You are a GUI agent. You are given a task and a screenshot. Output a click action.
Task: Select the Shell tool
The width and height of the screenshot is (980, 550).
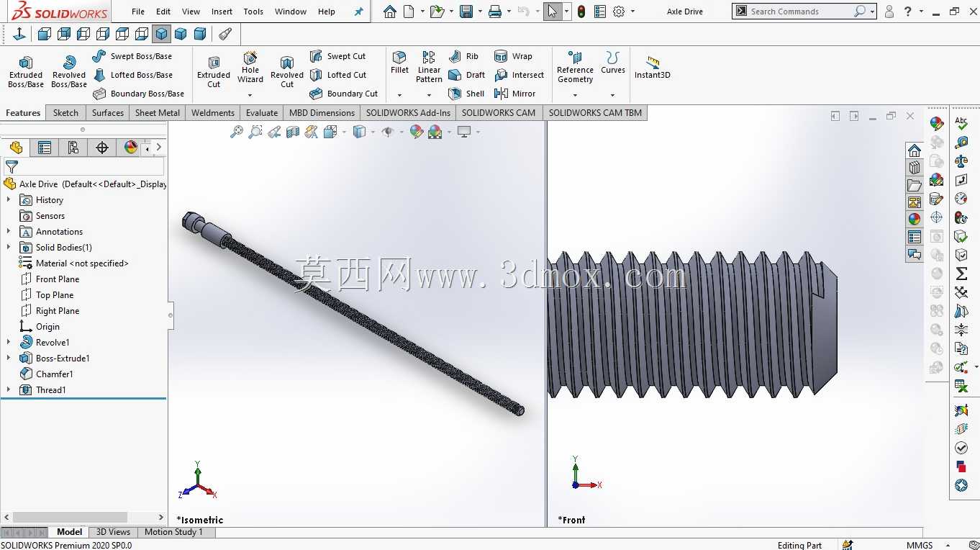(x=466, y=94)
